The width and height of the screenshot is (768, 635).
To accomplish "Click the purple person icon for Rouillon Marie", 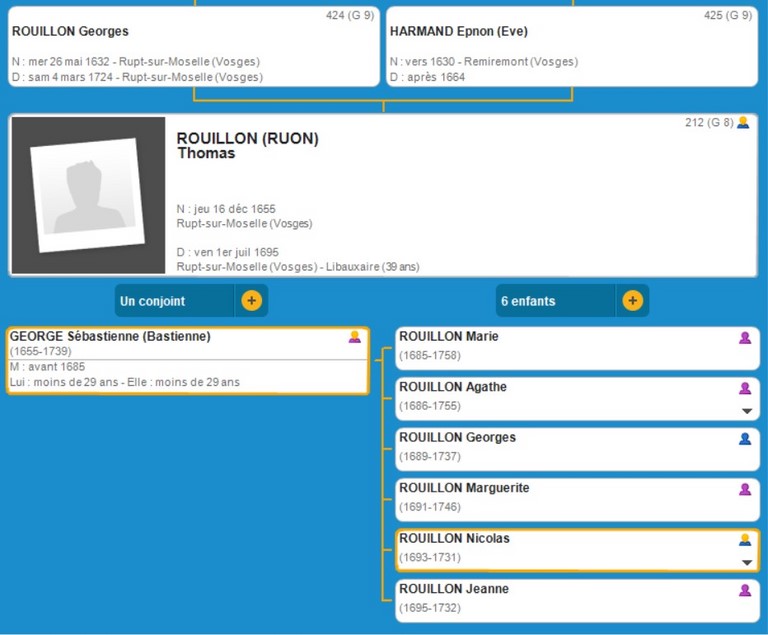I will click(x=744, y=338).
